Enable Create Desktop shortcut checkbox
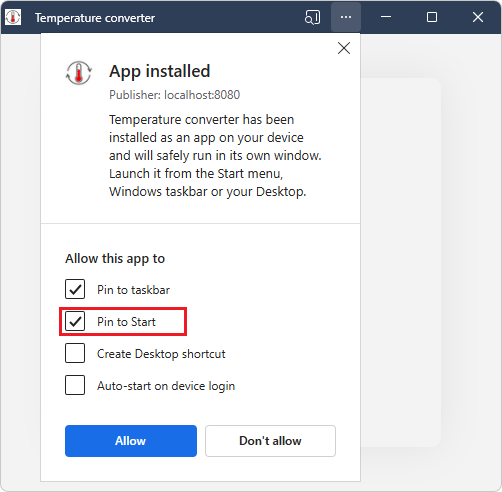This screenshot has width=502, height=492. click(x=75, y=353)
